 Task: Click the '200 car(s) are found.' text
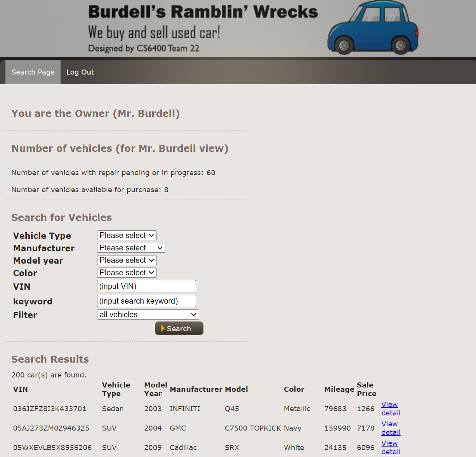49,375
